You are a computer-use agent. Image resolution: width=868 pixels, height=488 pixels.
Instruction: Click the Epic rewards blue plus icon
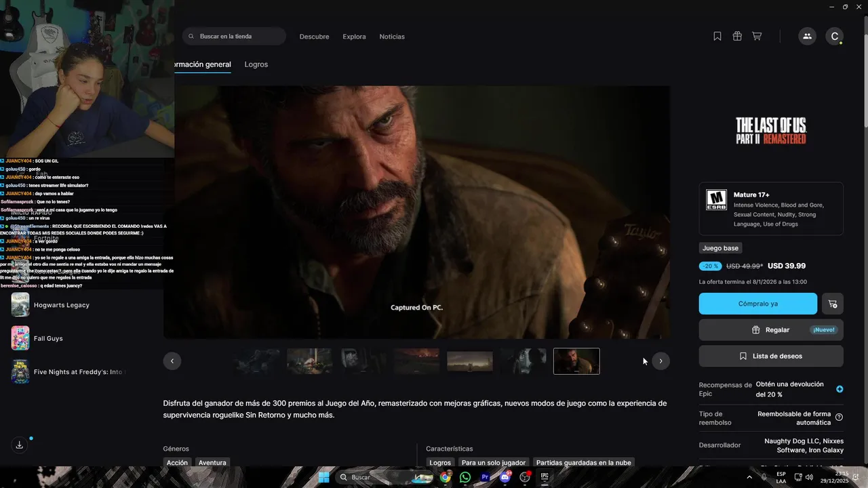click(x=840, y=389)
